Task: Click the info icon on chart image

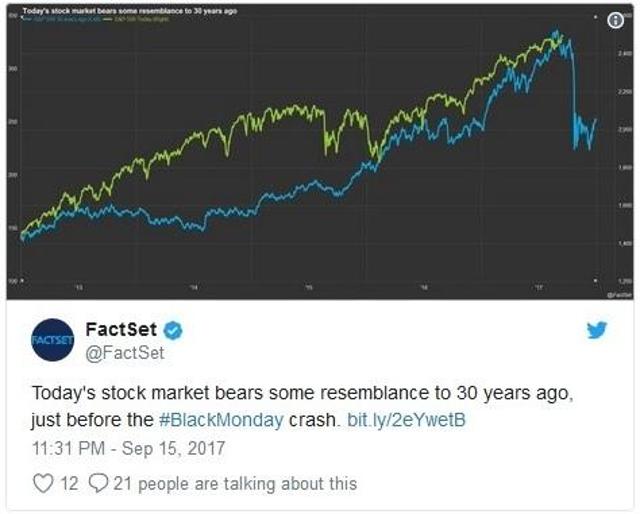Action: (x=615, y=20)
